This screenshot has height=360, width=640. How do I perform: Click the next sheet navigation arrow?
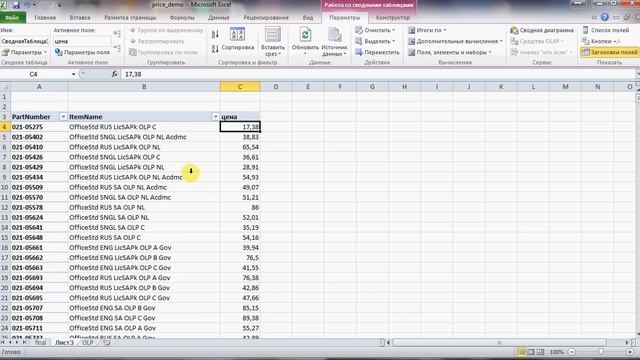[17, 342]
